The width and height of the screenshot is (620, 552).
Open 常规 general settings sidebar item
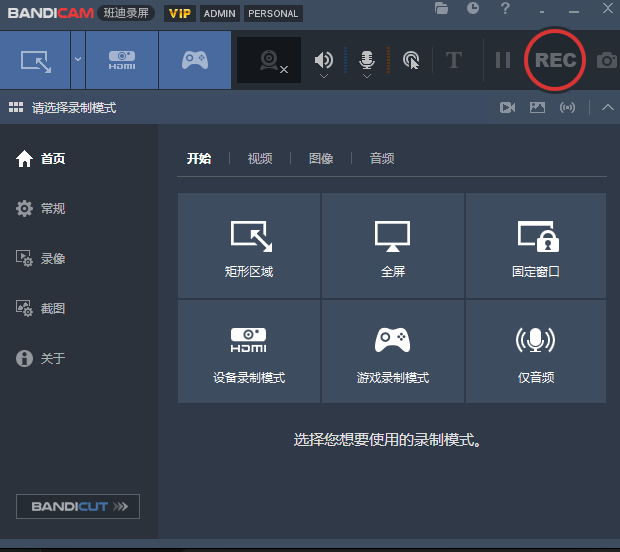[x=40, y=208]
